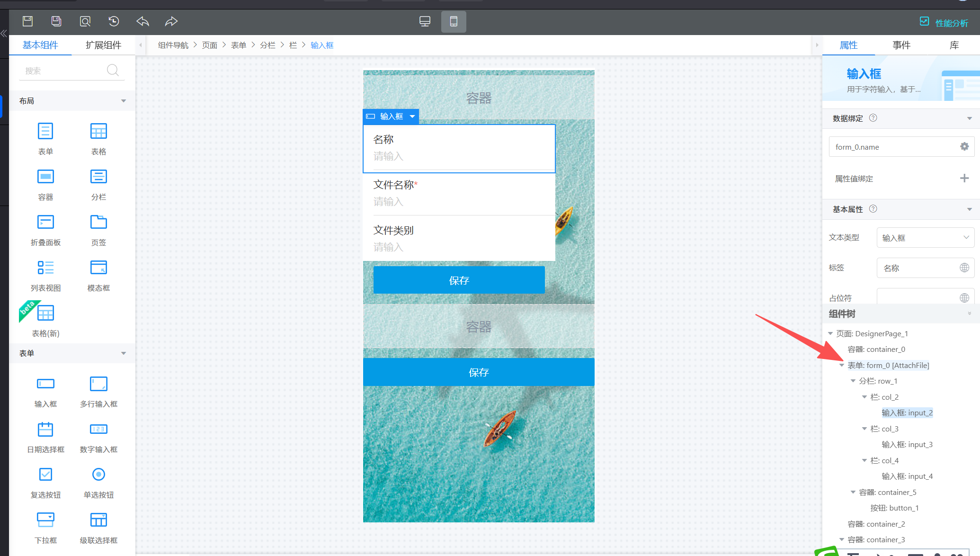Image resolution: width=980 pixels, height=556 pixels.
Task: Collapse the 布局 component section
Action: 124,101
